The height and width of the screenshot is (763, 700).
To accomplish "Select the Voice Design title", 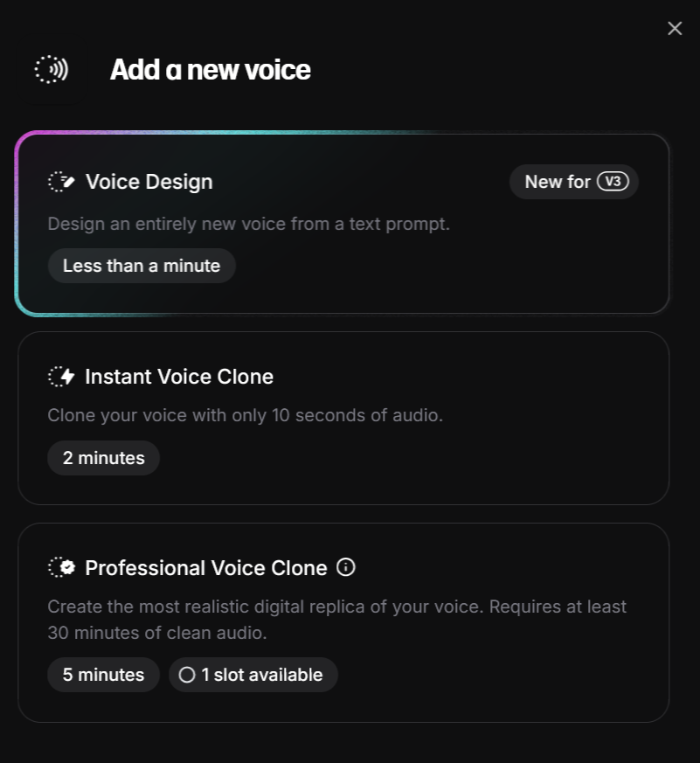I will click(149, 182).
